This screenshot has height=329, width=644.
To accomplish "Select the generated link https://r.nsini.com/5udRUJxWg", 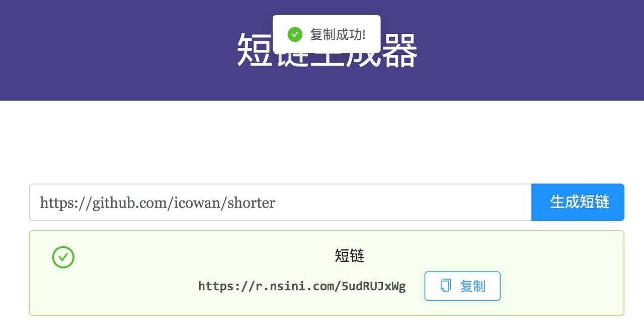I will tap(302, 286).
